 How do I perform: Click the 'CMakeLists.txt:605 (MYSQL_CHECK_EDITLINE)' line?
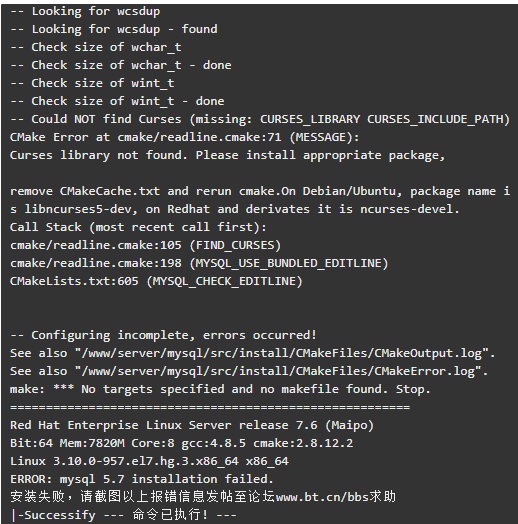tap(156, 282)
